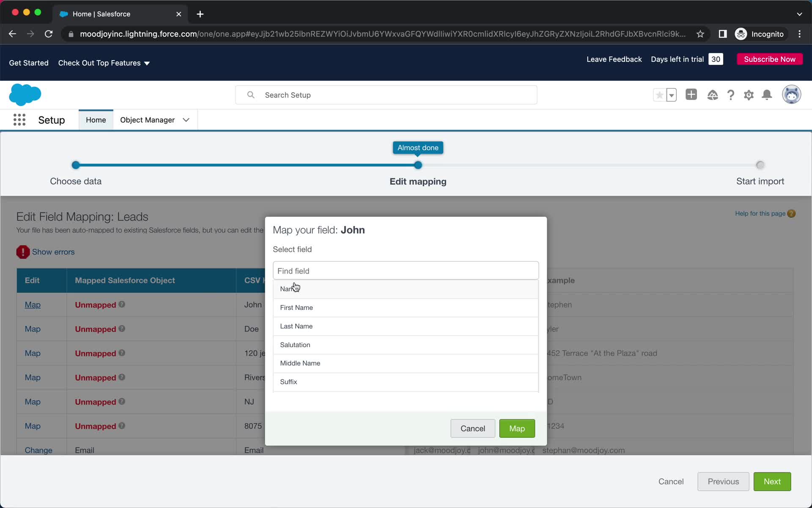Click the info icon beside Unmapped in NJ row
This screenshot has height=508, width=812.
point(122,401)
